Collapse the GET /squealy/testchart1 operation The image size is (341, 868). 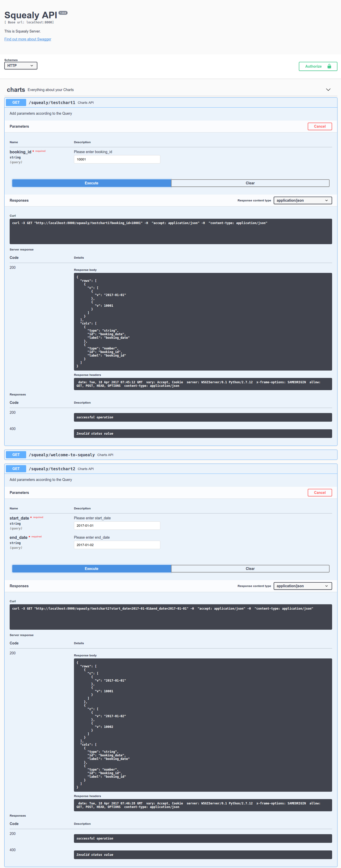pos(171,102)
